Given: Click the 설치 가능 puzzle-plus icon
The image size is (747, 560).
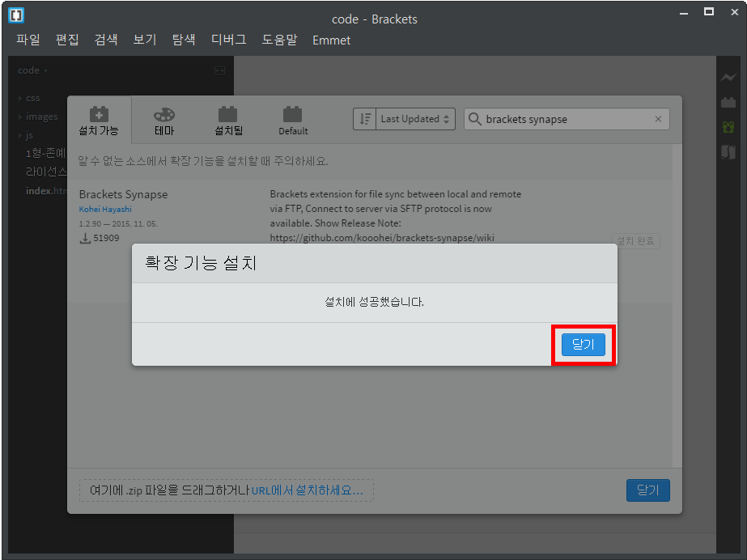Looking at the screenshot, I should (x=99, y=114).
